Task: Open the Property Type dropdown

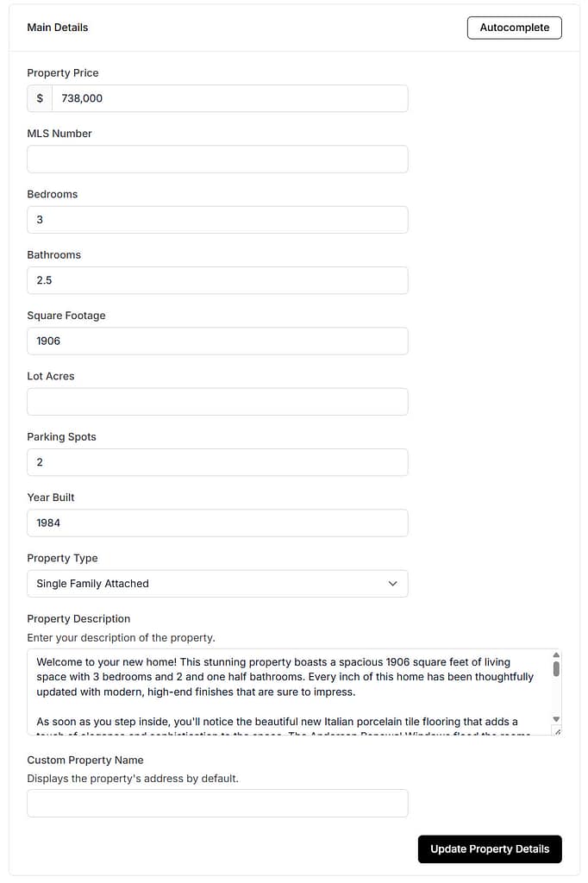Action: click(x=216, y=583)
